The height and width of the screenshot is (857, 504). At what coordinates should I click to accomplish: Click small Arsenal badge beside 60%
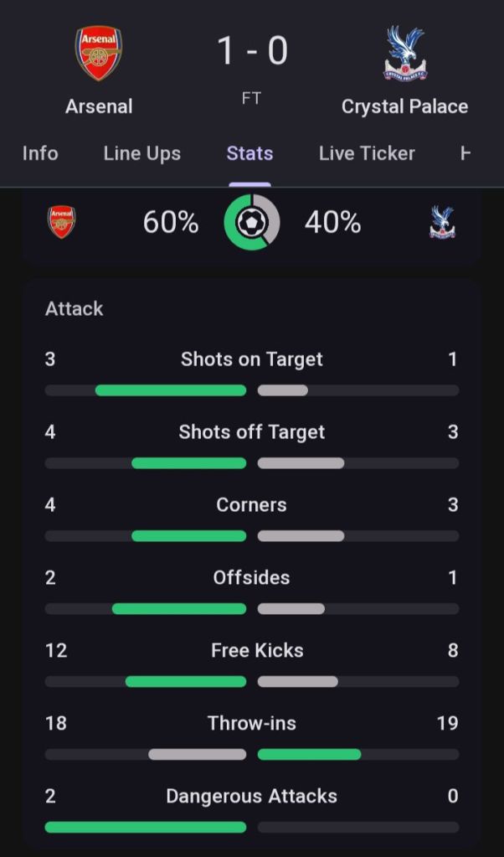pos(61,223)
